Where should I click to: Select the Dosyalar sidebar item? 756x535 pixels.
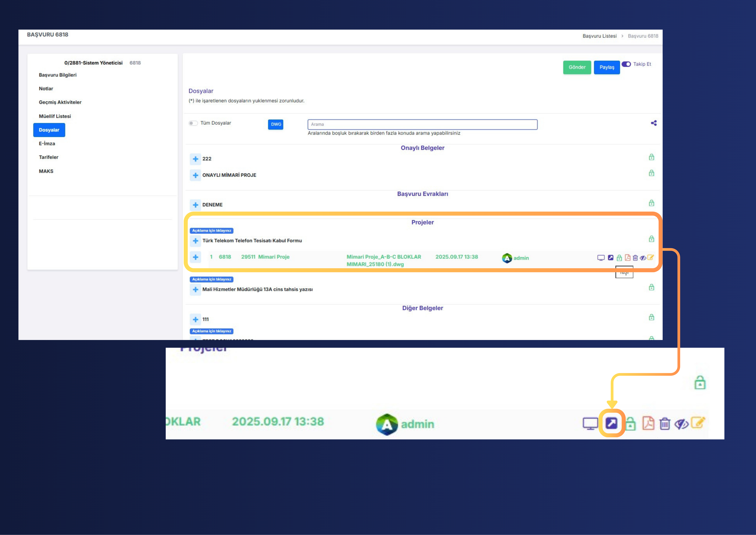[x=49, y=130]
